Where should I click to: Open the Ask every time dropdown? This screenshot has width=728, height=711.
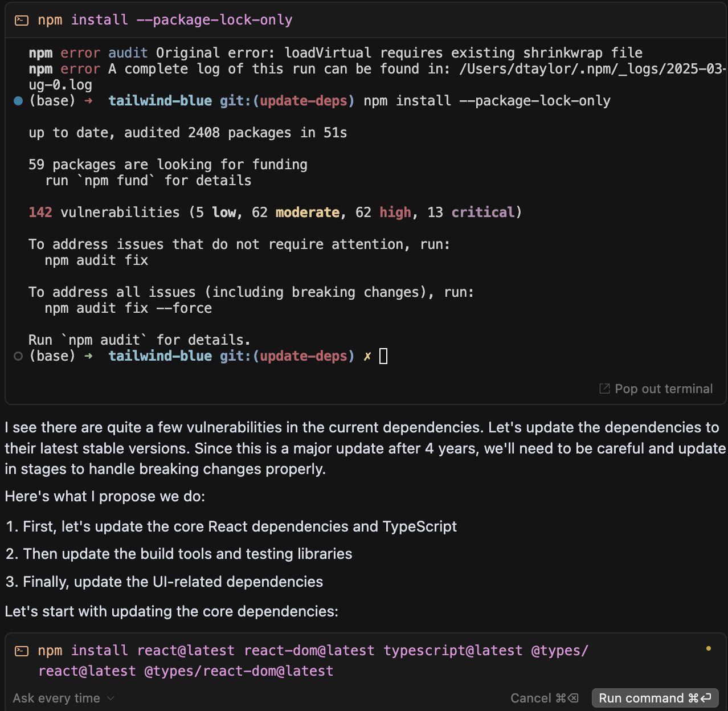click(63, 698)
